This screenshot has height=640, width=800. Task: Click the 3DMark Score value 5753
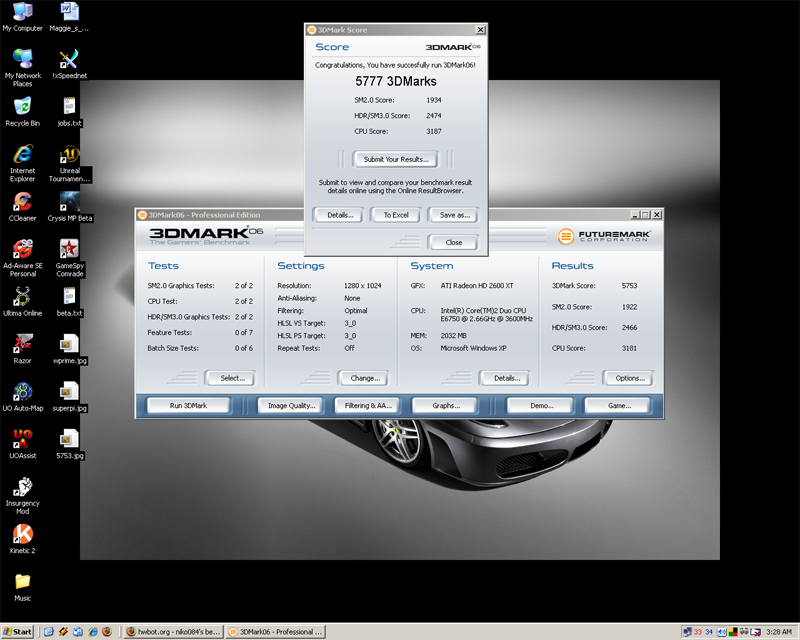pyautogui.click(x=629, y=286)
